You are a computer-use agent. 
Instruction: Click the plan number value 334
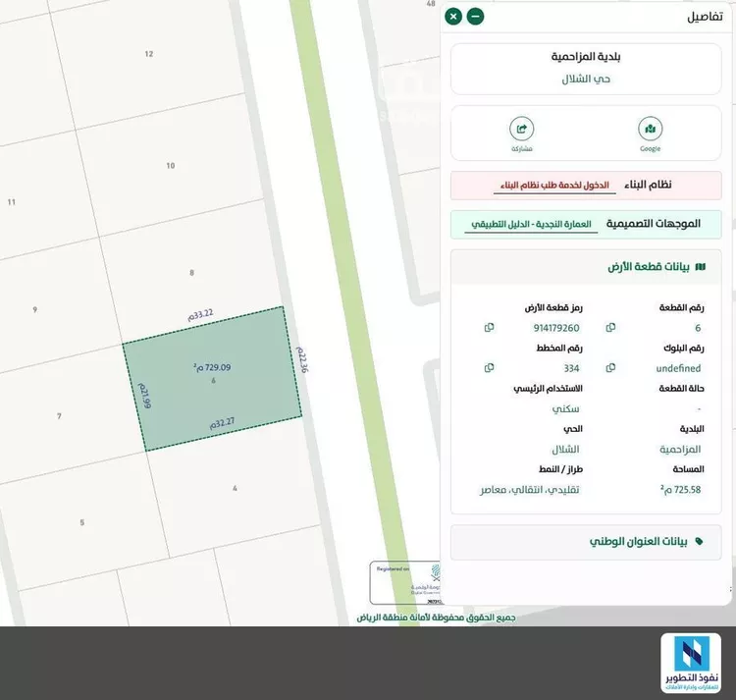[571, 368]
